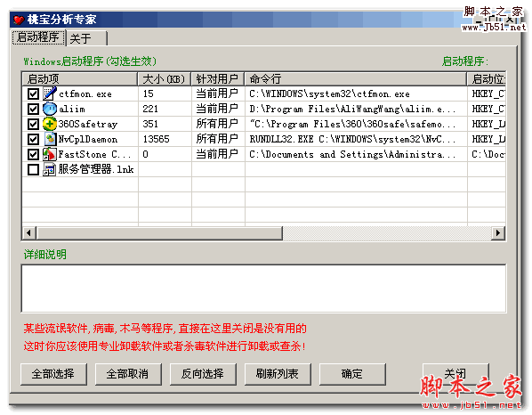
Task: Uncheck the ctfmon.exe startup checkbox
Action: click(33, 94)
